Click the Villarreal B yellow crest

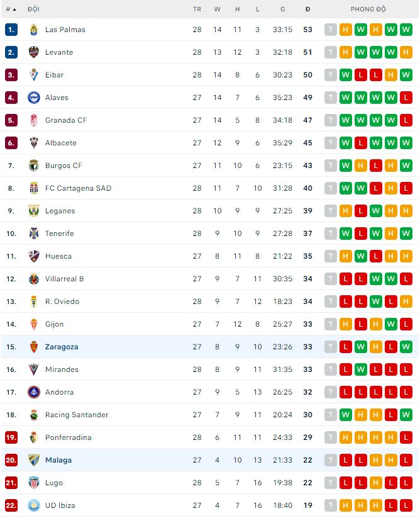coord(34,279)
